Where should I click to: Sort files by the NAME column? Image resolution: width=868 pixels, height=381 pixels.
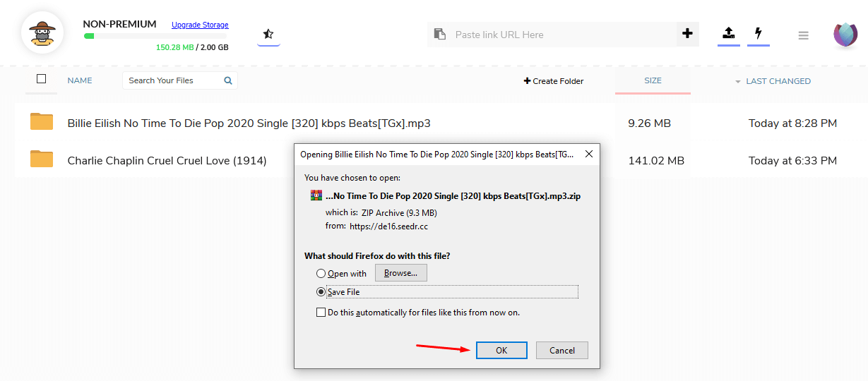click(x=80, y=80)
